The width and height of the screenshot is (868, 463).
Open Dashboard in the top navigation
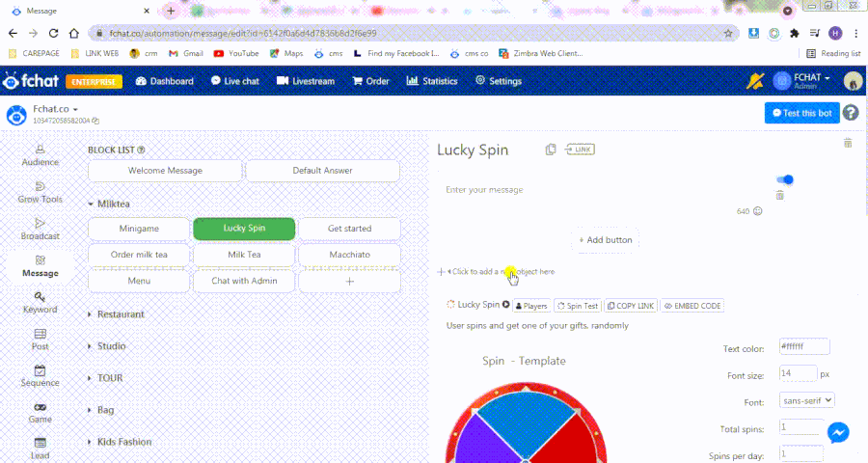coord(164,81)
